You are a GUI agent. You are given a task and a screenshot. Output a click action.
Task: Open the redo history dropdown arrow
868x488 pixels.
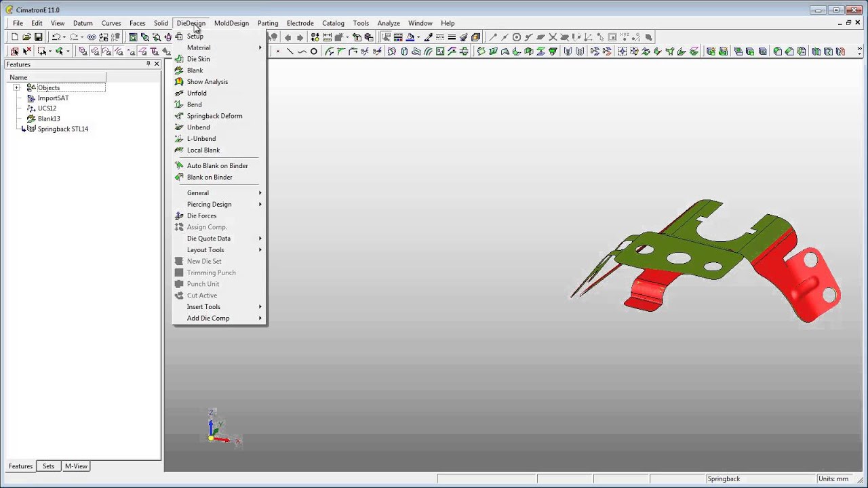pos(81,37)
